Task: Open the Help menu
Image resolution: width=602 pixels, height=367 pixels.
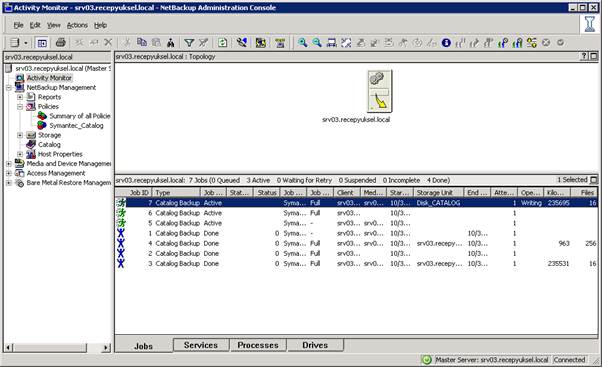Action: [100, 25]
